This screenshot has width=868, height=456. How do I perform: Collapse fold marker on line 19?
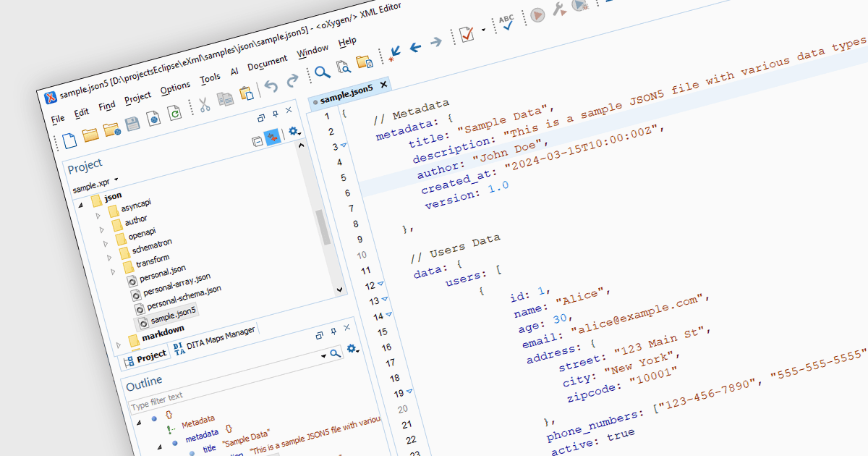click(x=409, y=392)
